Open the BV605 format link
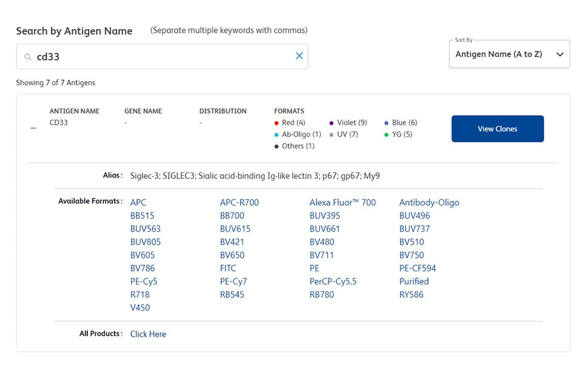Screen dimensions: 588x378 pyautogui.click(x=142, y=255)
